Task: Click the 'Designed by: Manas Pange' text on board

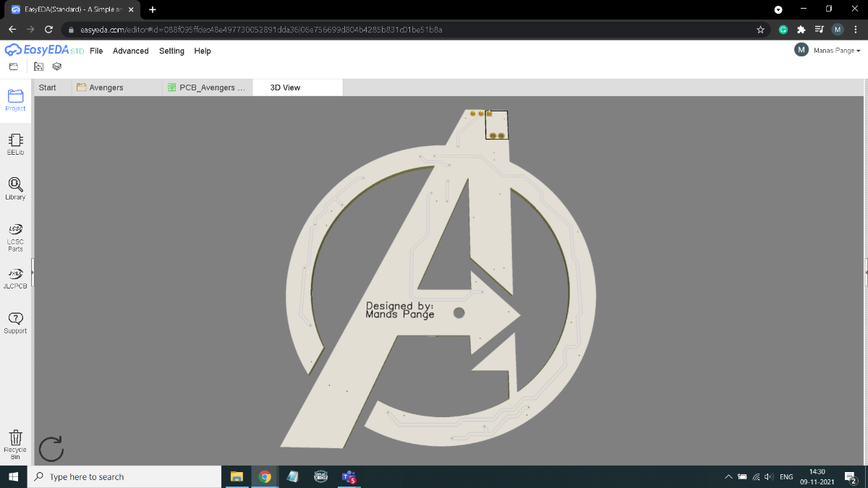Action: pyautogui.click(x=400, y=310)
